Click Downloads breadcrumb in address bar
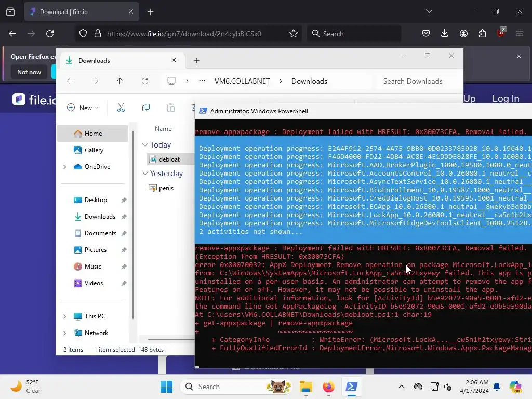 tap(309, 81)
